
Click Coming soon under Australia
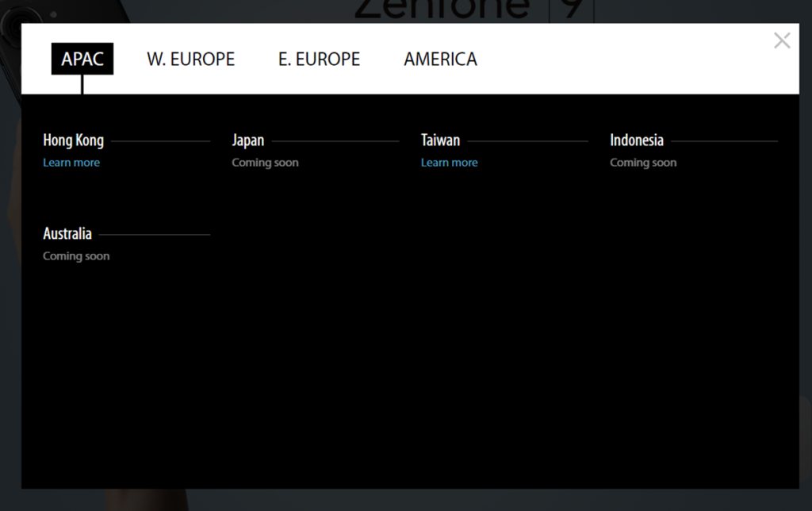pyautogui.click(x=76, y=256)
